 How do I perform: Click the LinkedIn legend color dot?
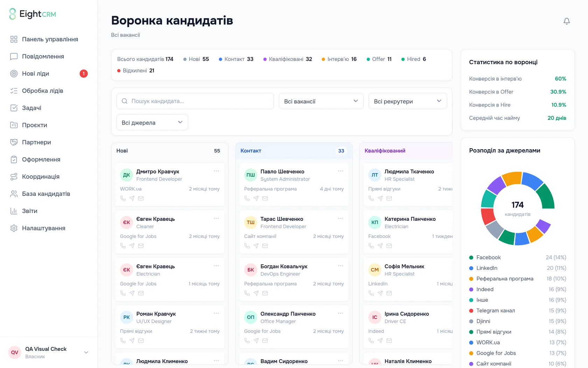point(471,268)
